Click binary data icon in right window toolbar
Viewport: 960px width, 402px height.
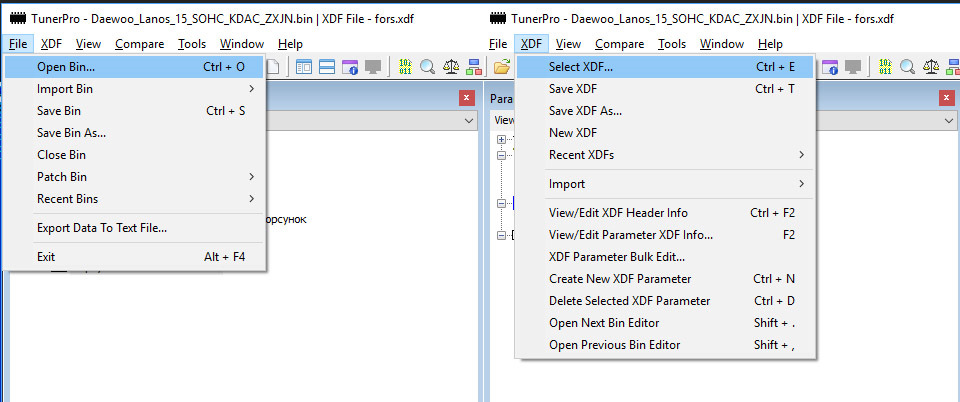885,66
